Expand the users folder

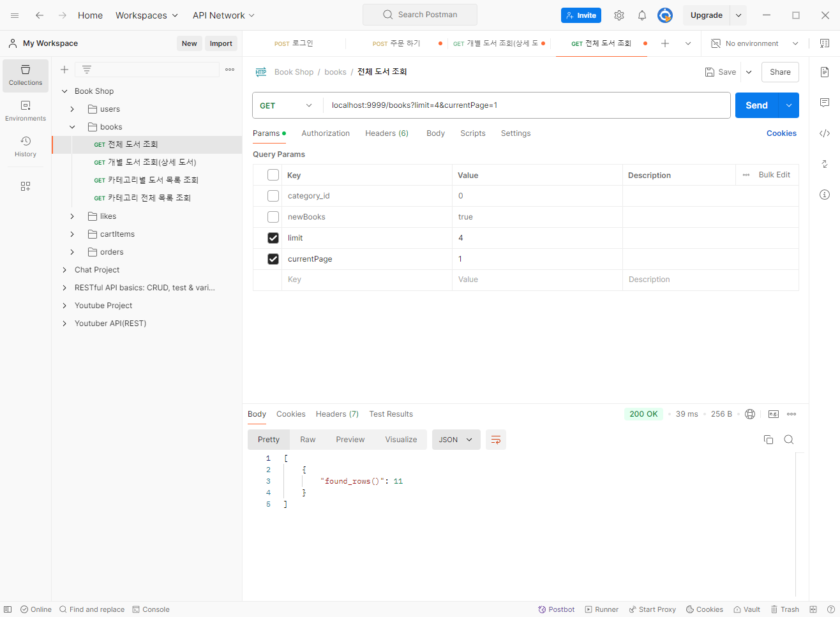[72, 109]
